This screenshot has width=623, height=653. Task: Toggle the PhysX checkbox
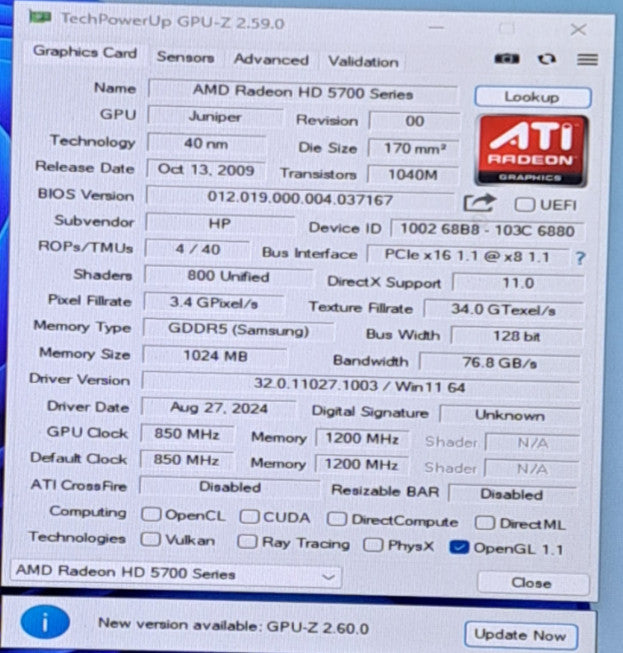373,545
